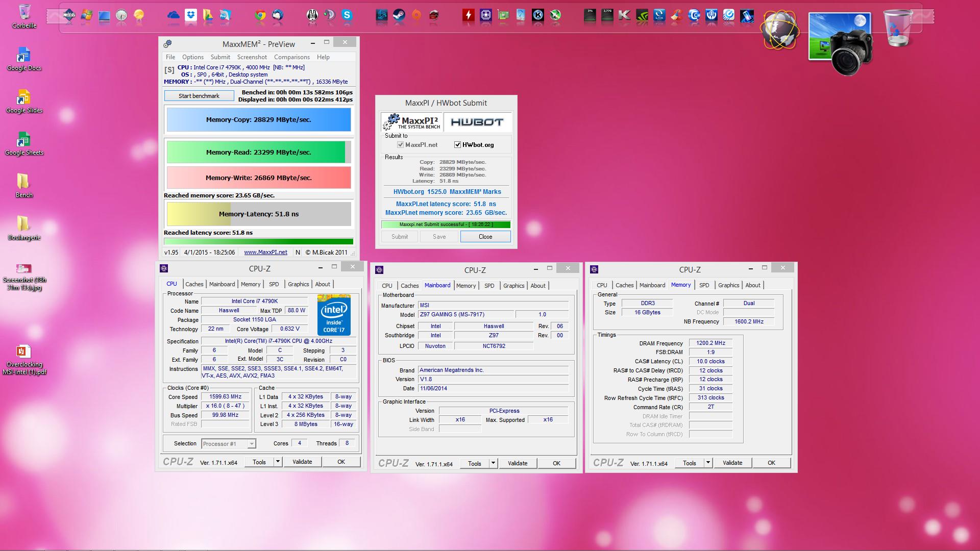
Task: Click the Core Speed value field
Action: pyautogui.click(x=225, y=397)
